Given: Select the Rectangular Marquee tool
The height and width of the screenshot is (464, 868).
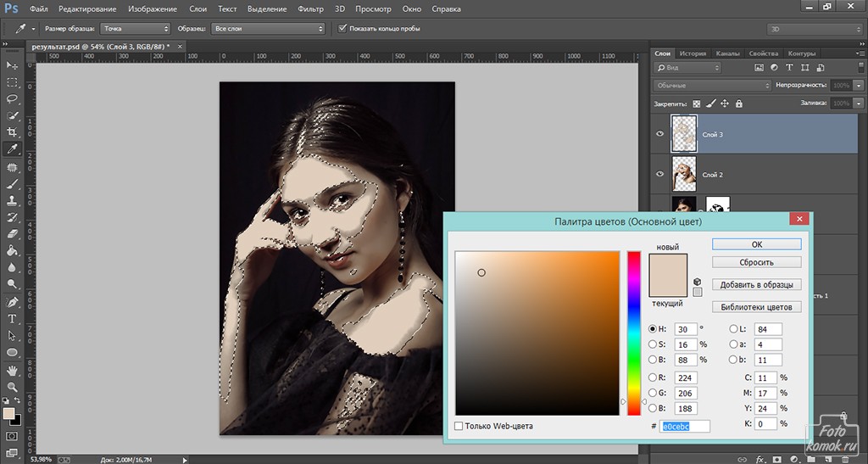Looking at the screenshot, I should (12, 82).
